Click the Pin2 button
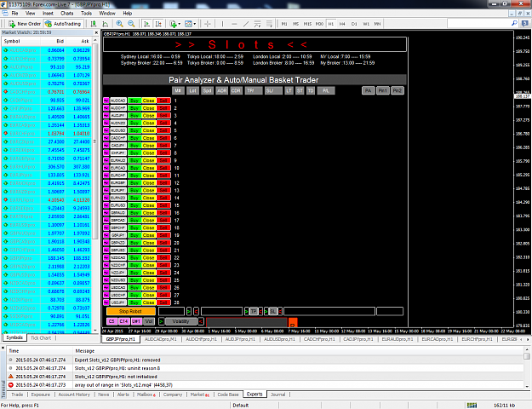 398,90
